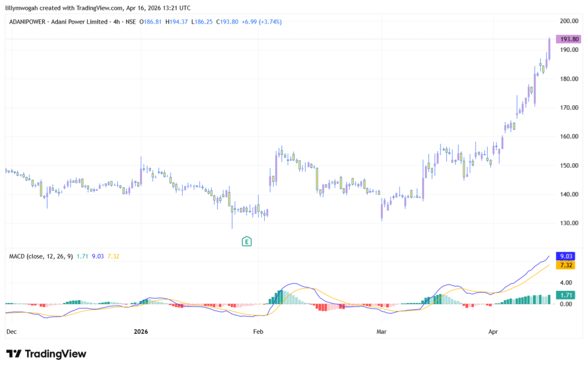Viewport: 588px width, 369px height.
Task: Click the Mar label on time axis
Action: (x=382, y=332)
